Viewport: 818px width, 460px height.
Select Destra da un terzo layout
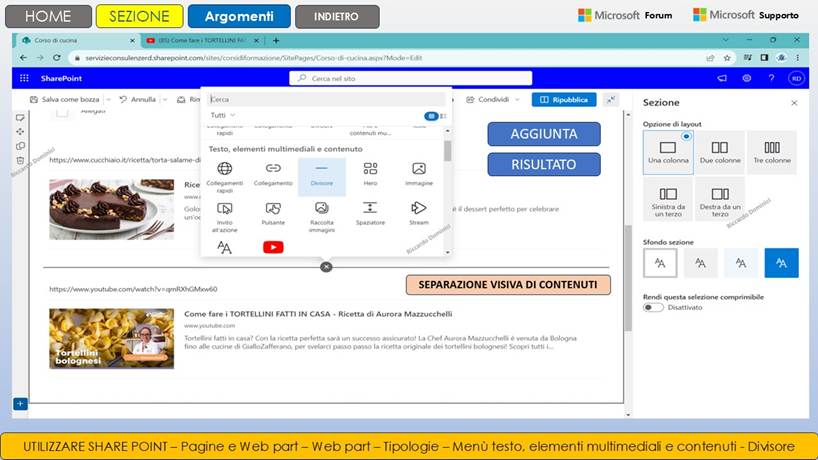click(x=720, y=199)
